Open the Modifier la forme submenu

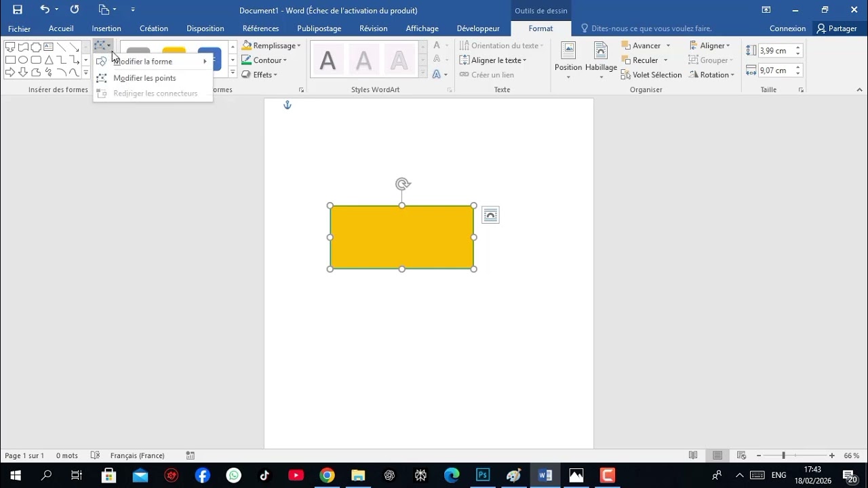click(x=153, y=62)
